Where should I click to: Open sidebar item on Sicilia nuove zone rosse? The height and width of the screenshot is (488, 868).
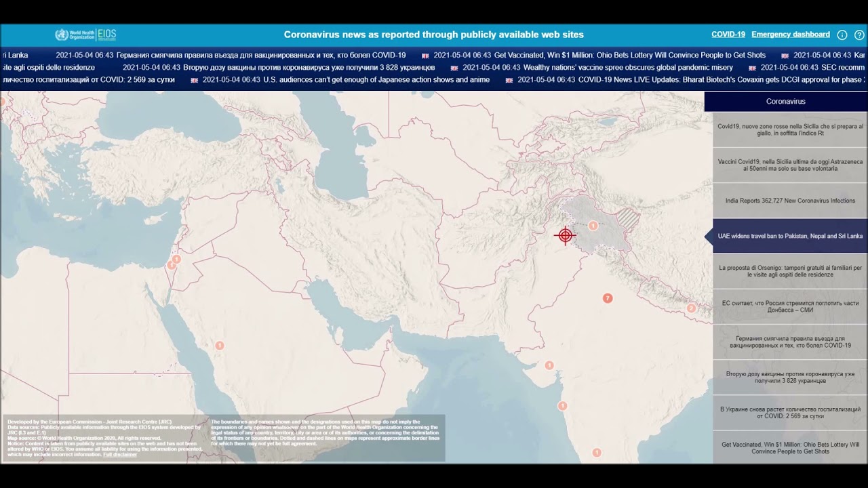coord(790,130)
